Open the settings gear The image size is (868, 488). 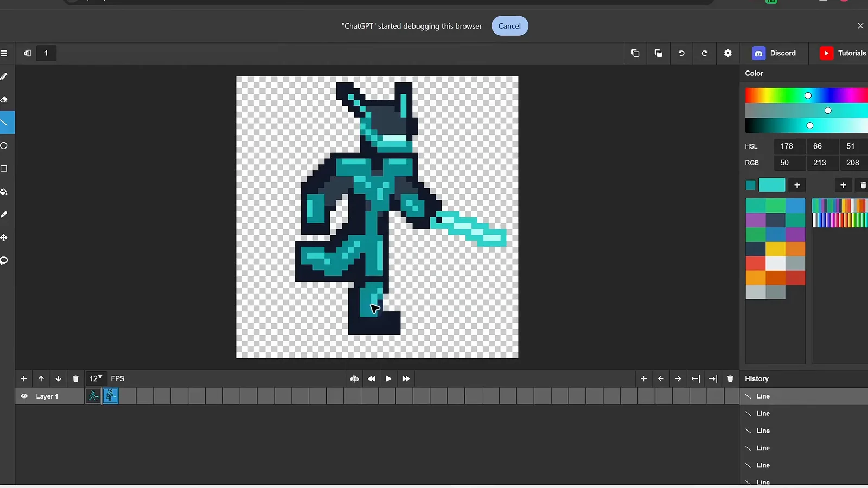pyautogui.click(x=728, y=53)
